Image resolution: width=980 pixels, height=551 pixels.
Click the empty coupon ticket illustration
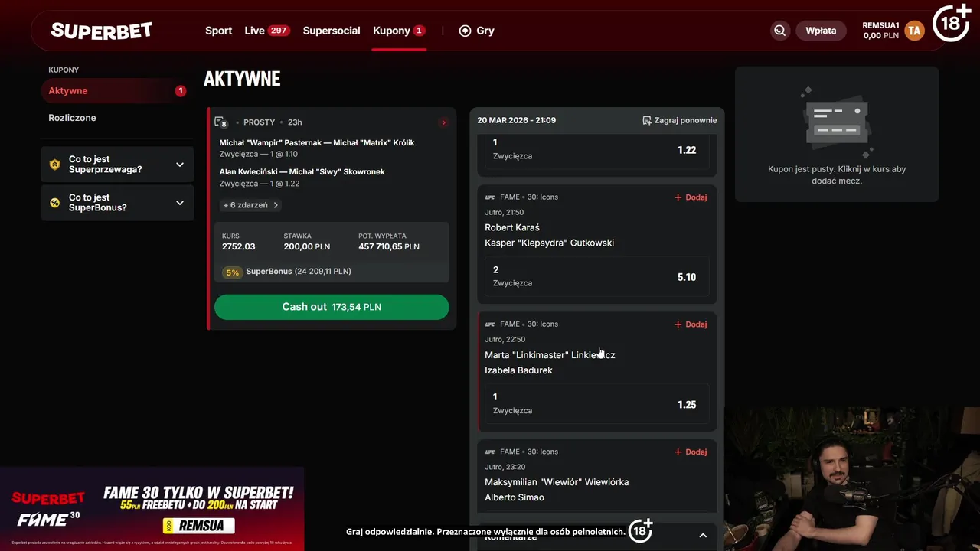(837, 122)
